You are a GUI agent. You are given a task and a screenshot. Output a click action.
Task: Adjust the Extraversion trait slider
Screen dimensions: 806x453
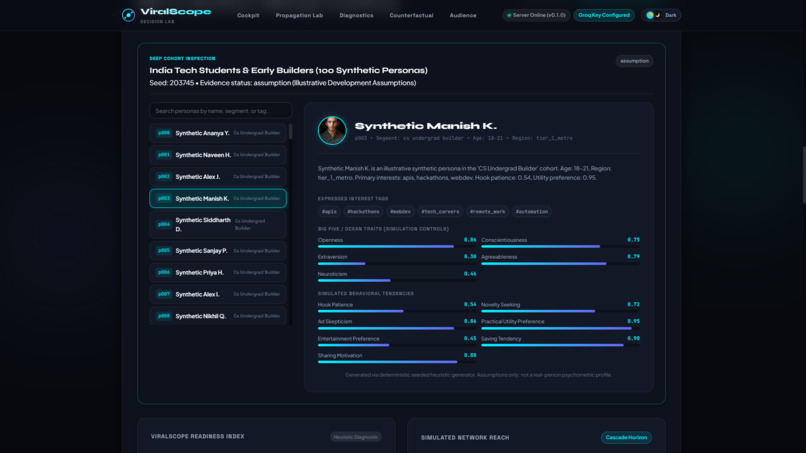[x=397, y=264]
